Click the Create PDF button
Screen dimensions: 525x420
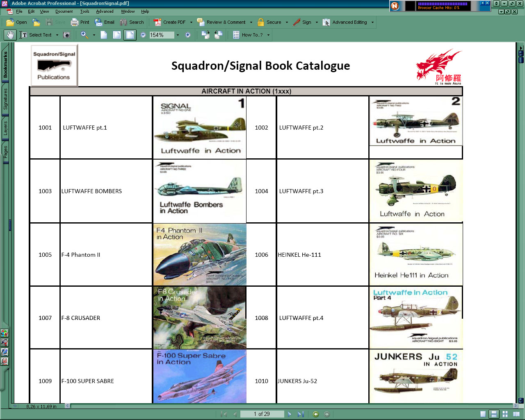click(x=169, y=22)
